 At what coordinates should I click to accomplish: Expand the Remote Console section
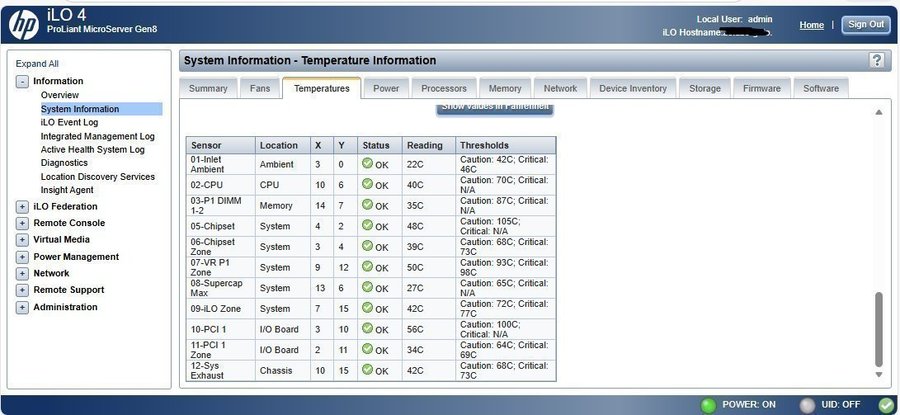(x=22, y=223)
